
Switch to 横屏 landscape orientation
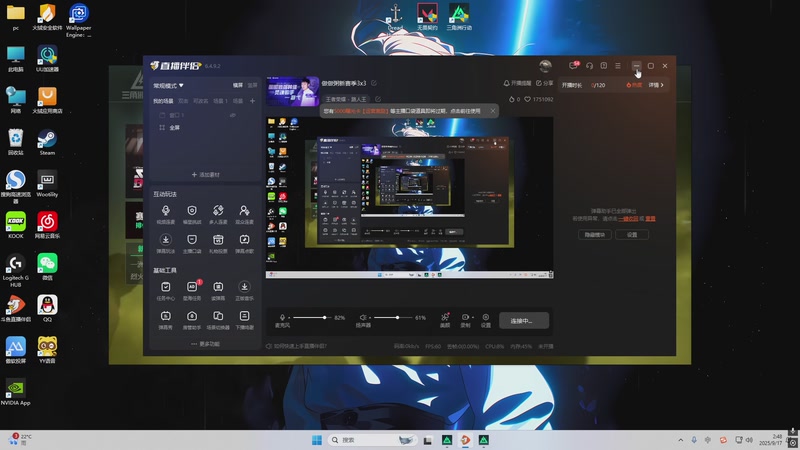point(238,85)
